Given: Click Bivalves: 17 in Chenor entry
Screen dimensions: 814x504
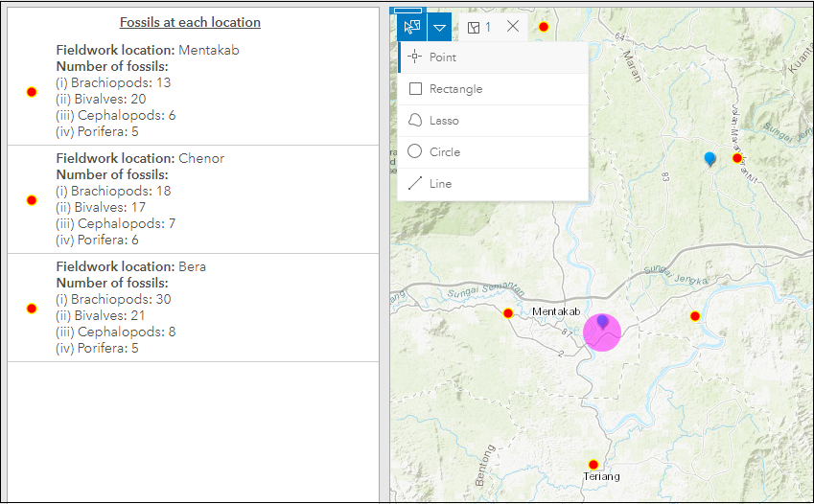Looking at the screenshot, I should click(101, 207).
